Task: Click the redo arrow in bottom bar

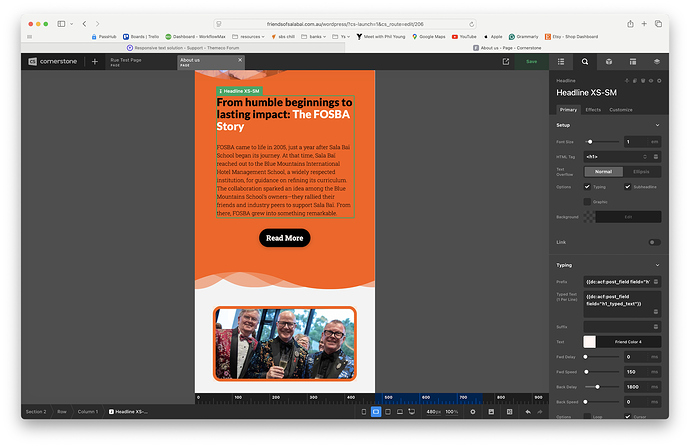Action: (540, 412)
